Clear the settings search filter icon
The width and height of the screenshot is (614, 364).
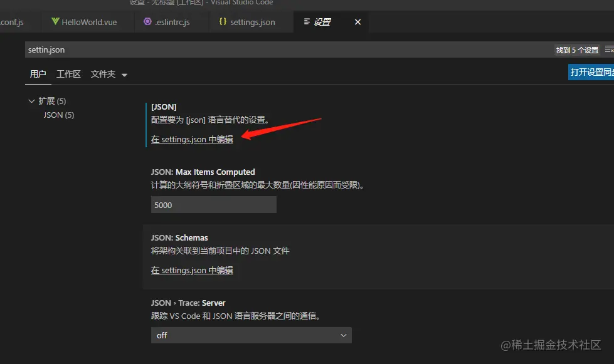[x=610, y=49]
